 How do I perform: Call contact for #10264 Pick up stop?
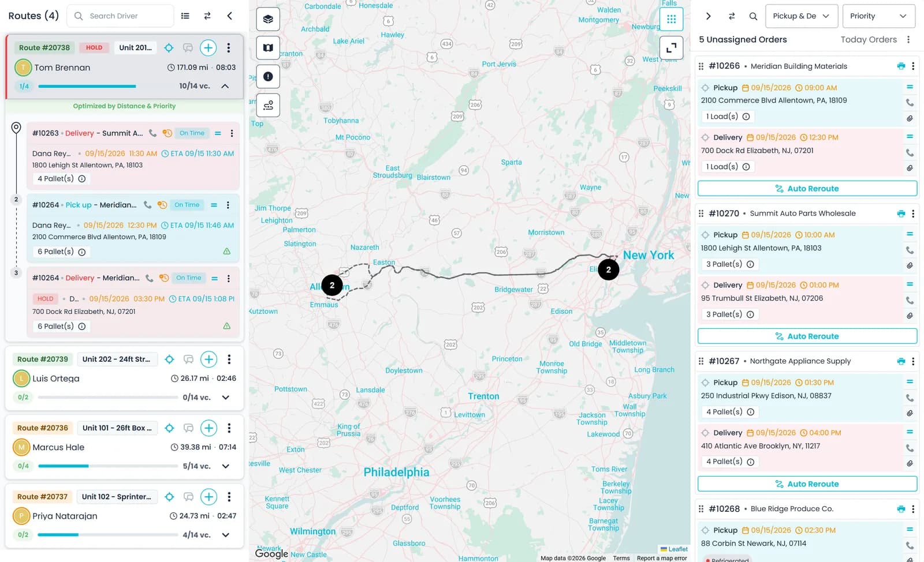click(x=148, y=205)
